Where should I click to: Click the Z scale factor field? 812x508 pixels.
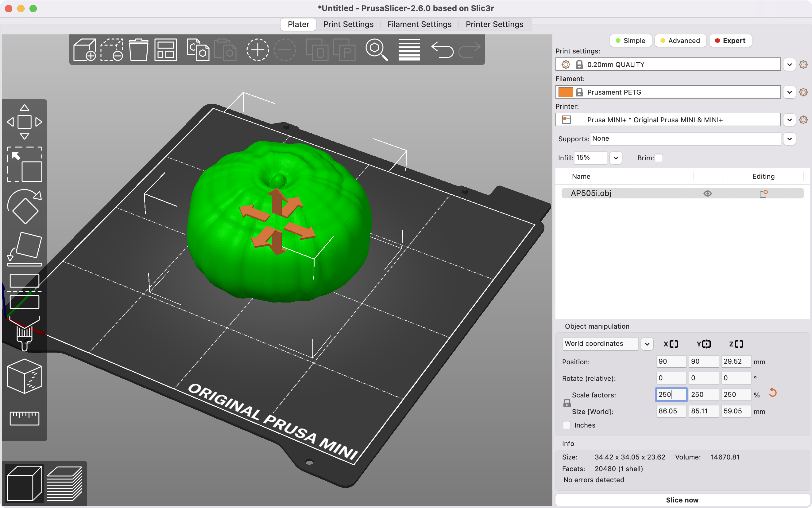tap(736, 394)
